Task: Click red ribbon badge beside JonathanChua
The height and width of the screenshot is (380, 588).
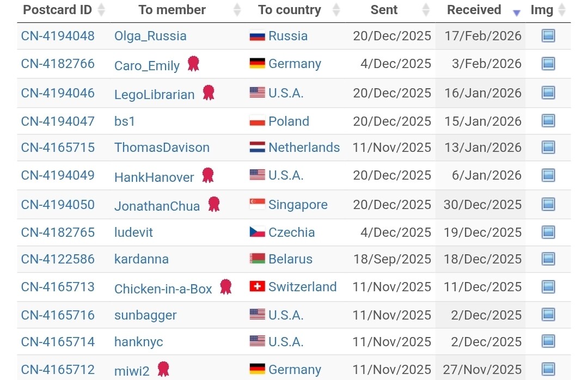Action: click(x=213, y=204)
